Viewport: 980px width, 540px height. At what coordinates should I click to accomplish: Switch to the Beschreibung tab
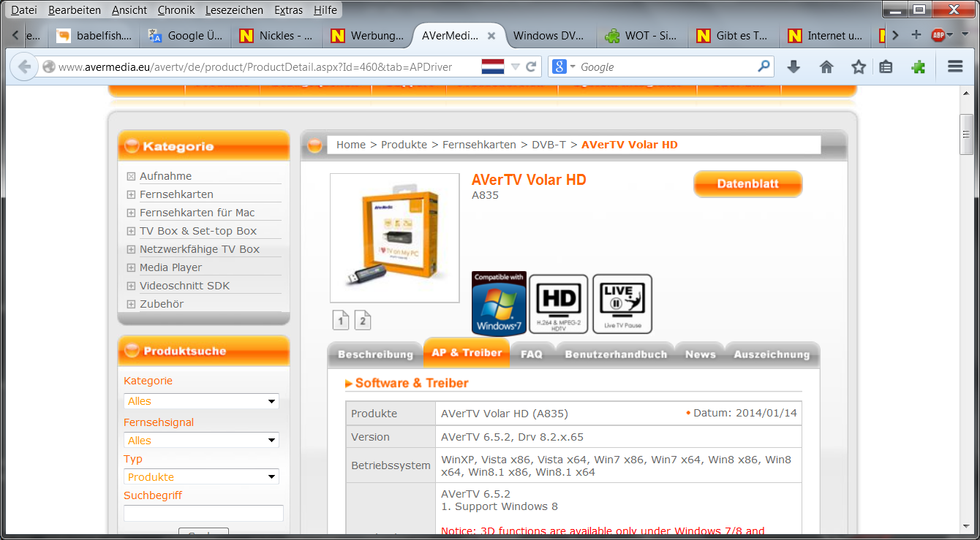tap(376, 354)
